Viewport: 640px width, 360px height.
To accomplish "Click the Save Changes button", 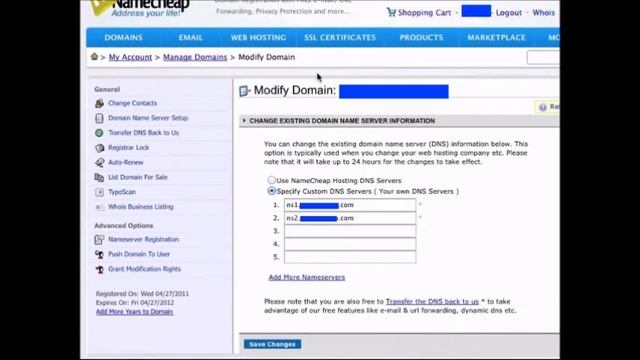I will click(272, 344).
